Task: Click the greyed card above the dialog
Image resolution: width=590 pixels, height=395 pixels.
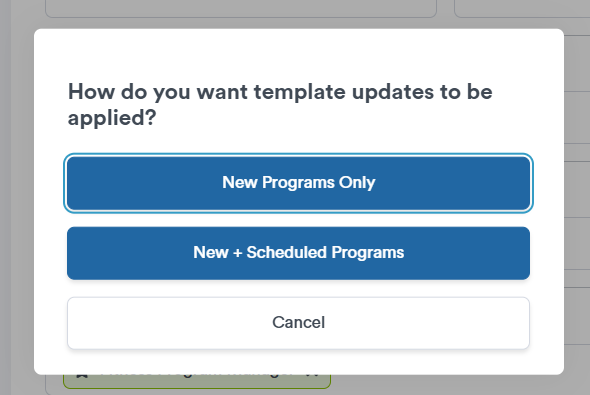Action: (241, 8)
